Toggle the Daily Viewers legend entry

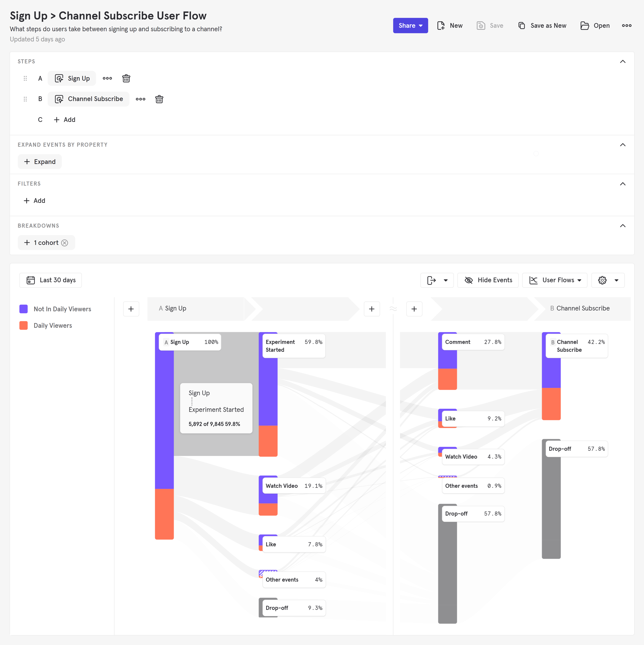[x=52, y=326]
